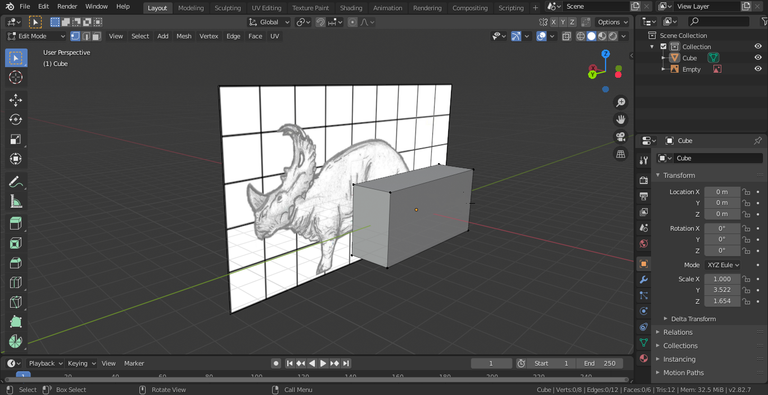
Task: Open the Keying popover in timeline
Action: coord(81,363)
